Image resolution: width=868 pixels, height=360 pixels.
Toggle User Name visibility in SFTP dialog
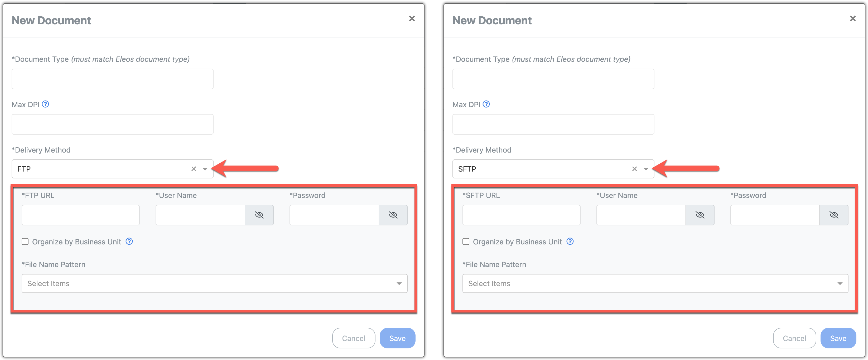(x=700, y=215)
